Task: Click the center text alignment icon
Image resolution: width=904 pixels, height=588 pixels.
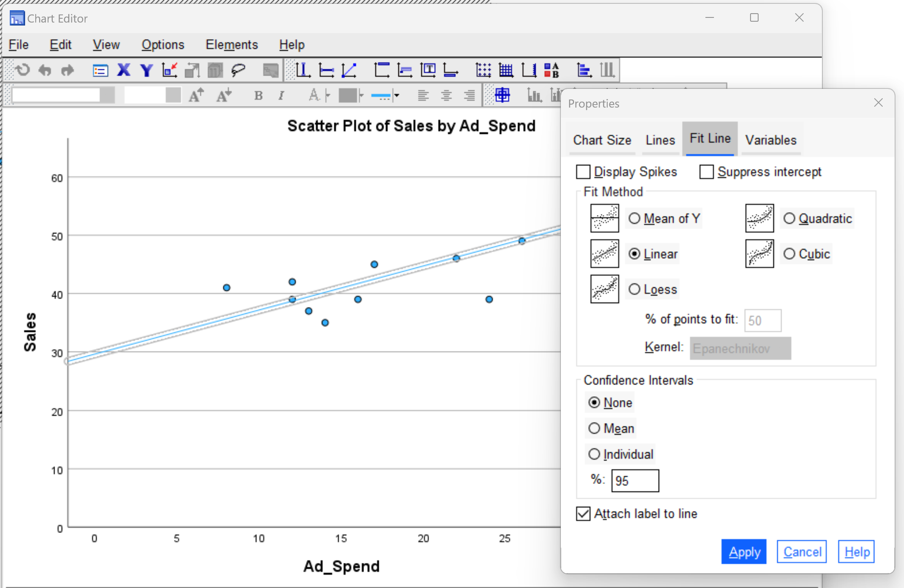Action: coord(446,95)
